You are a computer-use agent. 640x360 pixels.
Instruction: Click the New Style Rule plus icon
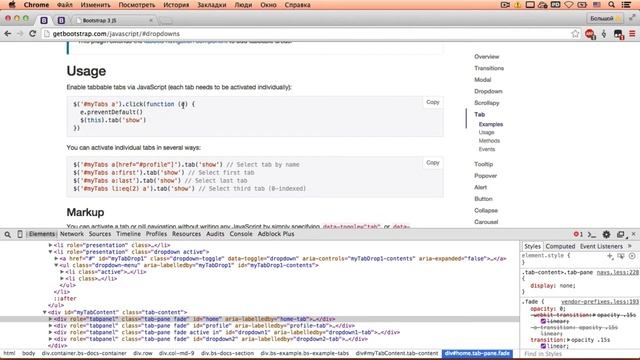click(x=610, y=256)
